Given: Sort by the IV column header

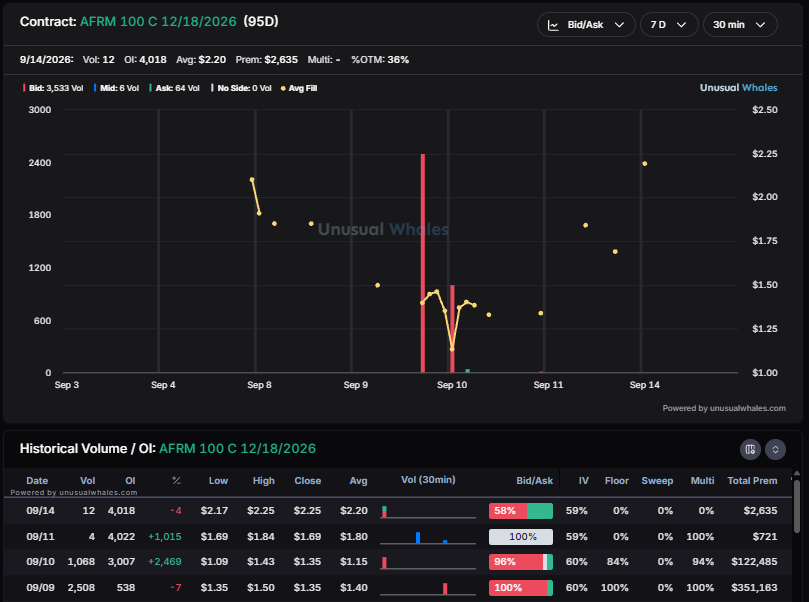Looking at the screenshot, I should (584, 480).
